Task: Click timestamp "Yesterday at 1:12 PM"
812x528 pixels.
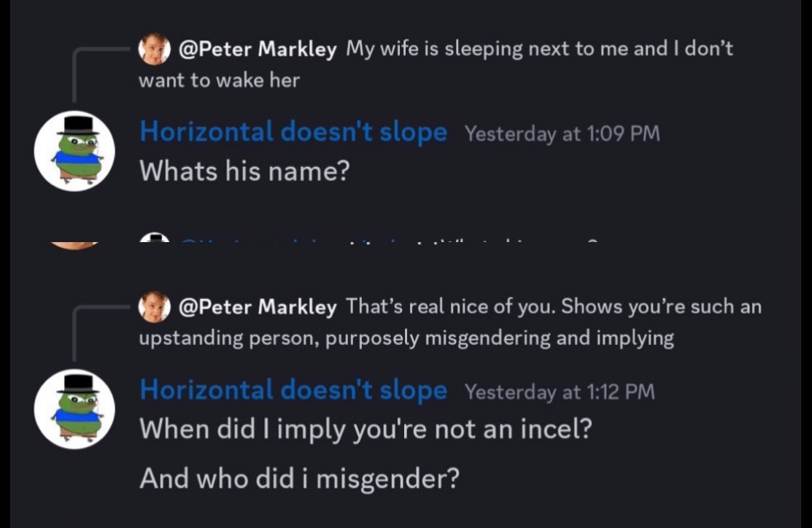Action: coord(560,392)
